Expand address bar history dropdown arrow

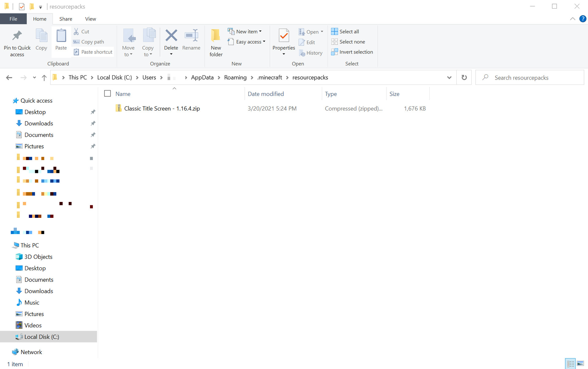pos(449,78)
